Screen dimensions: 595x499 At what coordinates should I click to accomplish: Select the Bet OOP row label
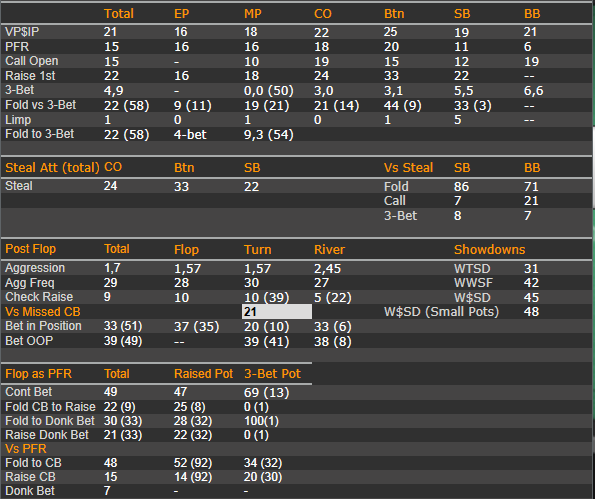point(29,341)
